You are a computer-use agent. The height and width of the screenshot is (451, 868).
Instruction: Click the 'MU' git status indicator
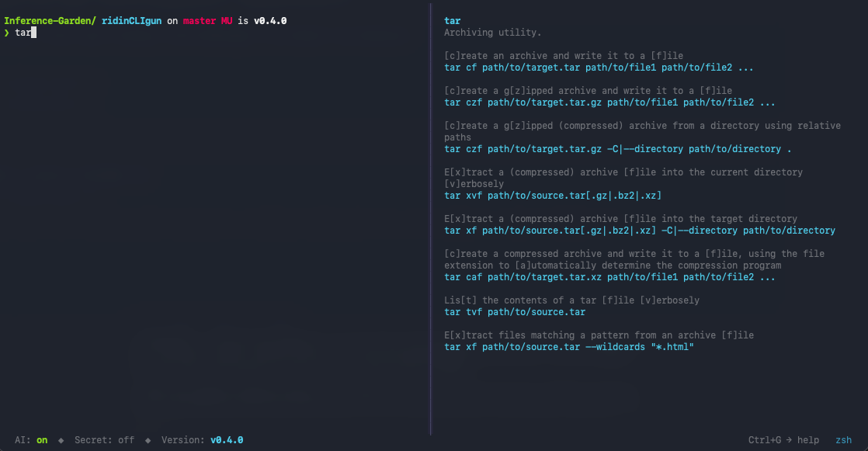(x=227, y=21)
